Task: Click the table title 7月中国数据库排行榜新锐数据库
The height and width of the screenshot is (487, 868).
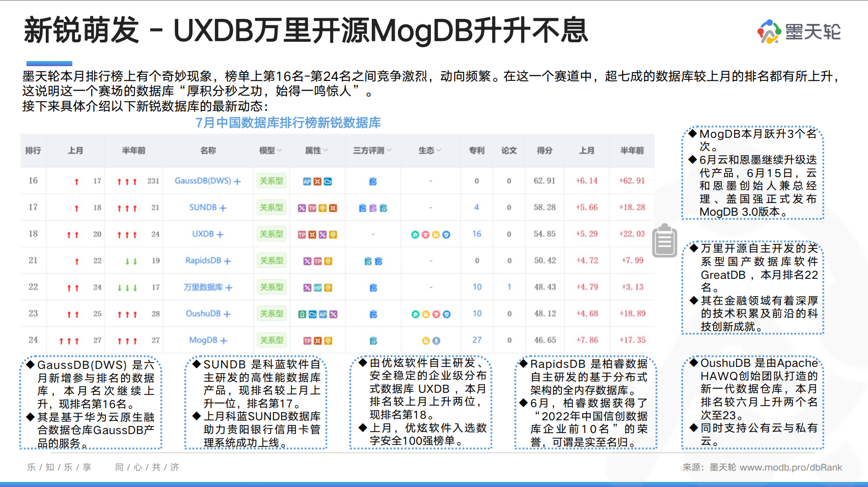Action: (x=288, y=123)
